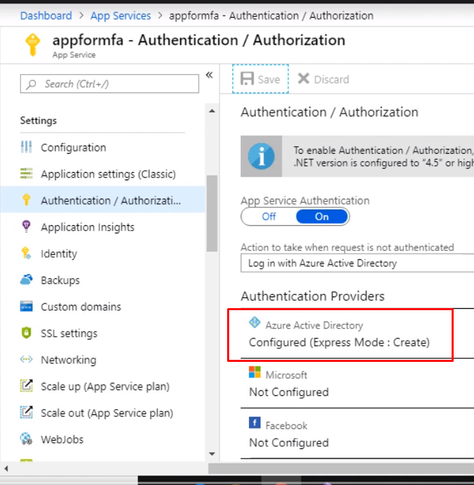Open Scale up (App Service plan)
Viewport: 474px width, 485px height.
(x=102, y=386)
